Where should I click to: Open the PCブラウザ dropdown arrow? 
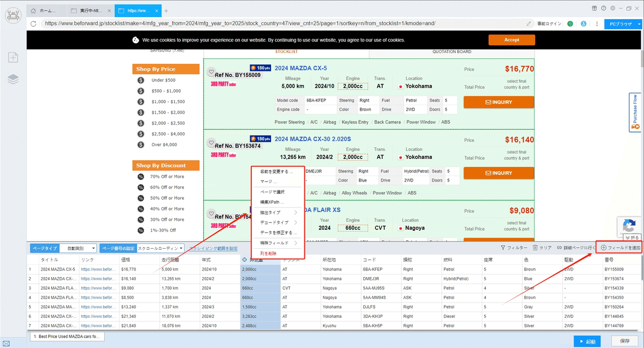(x=639, y=24)
